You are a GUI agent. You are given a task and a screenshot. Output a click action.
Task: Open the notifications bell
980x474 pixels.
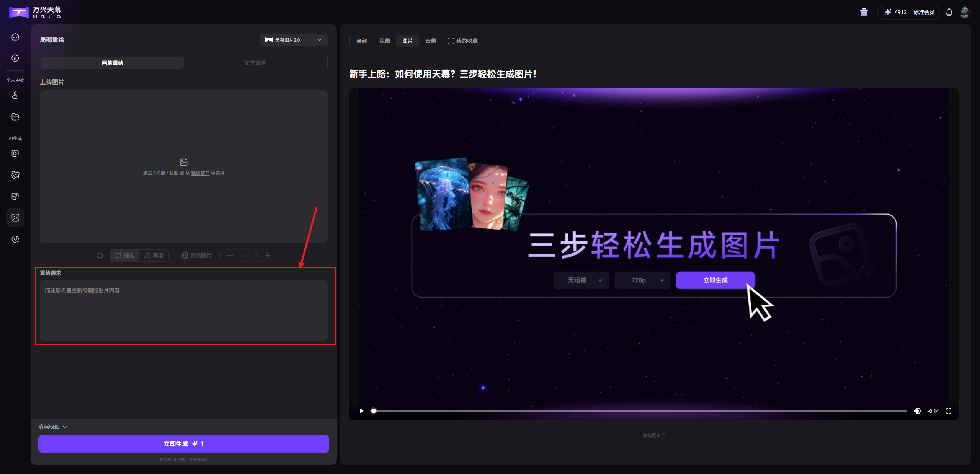[949, 12]
